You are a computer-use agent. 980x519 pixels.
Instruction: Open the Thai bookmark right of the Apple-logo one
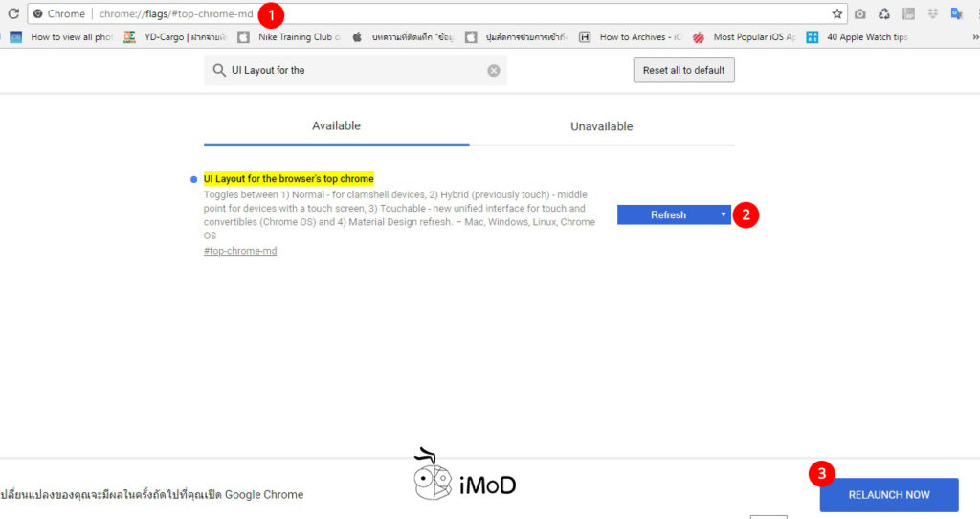(x=516, y=37)
